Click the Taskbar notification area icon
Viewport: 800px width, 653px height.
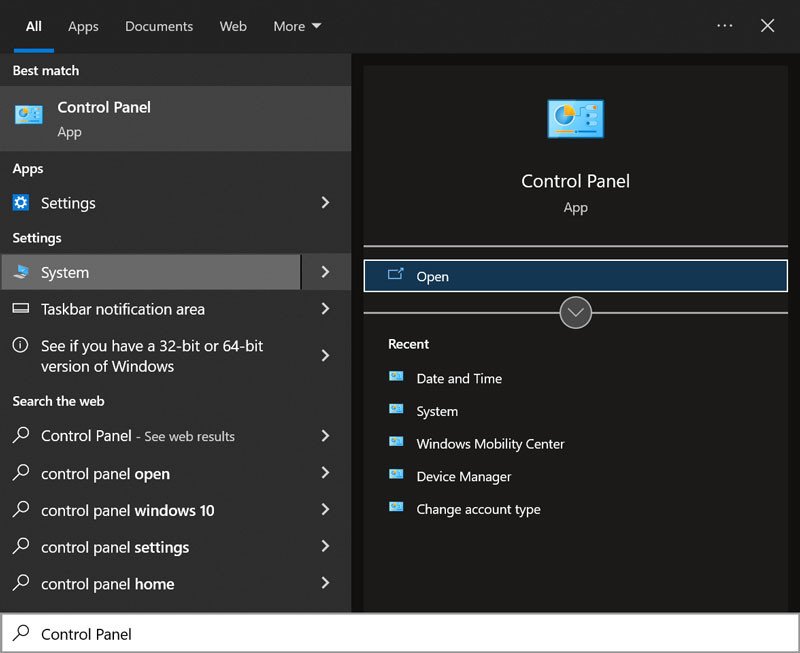click(x=21, y=309)
